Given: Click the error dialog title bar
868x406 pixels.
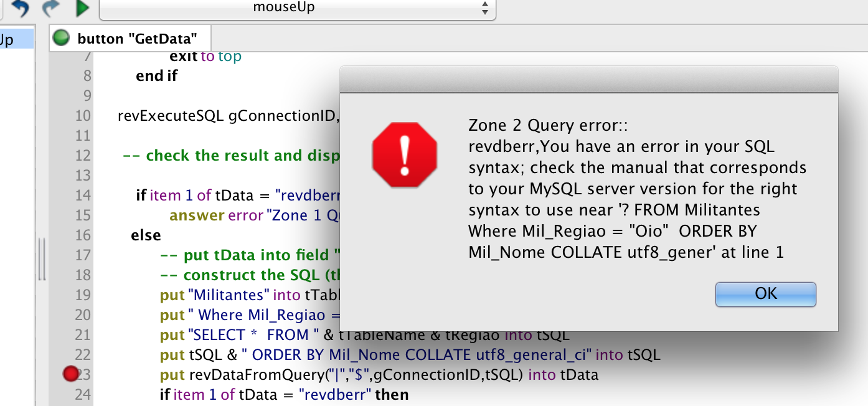Looking at the screenshot, I should 588,80.
